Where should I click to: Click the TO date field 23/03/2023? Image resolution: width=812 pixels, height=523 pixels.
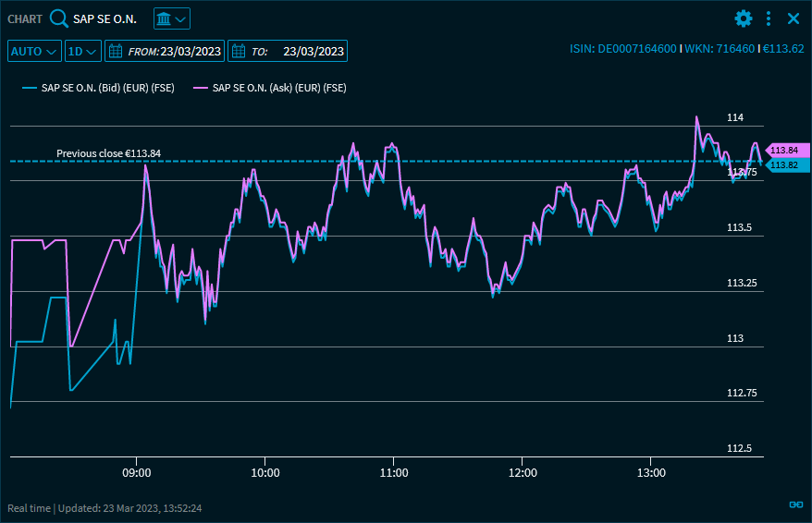coord(314,51)
